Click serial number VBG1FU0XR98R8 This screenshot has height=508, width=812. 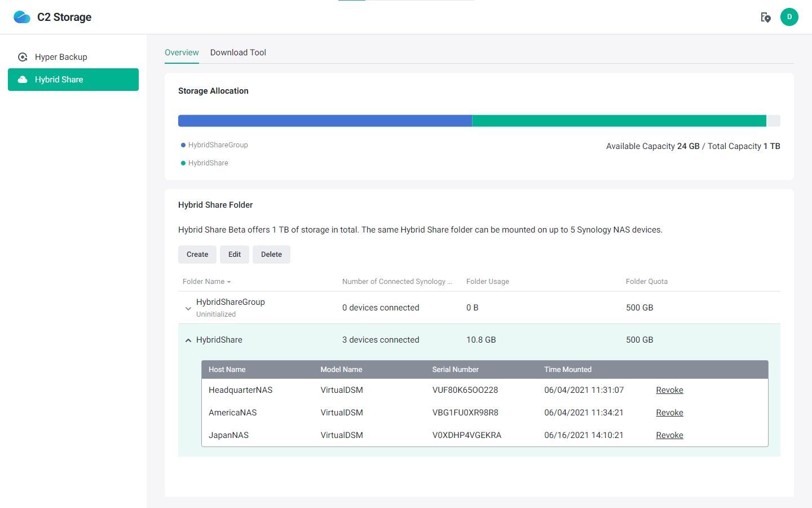(465, 413)
